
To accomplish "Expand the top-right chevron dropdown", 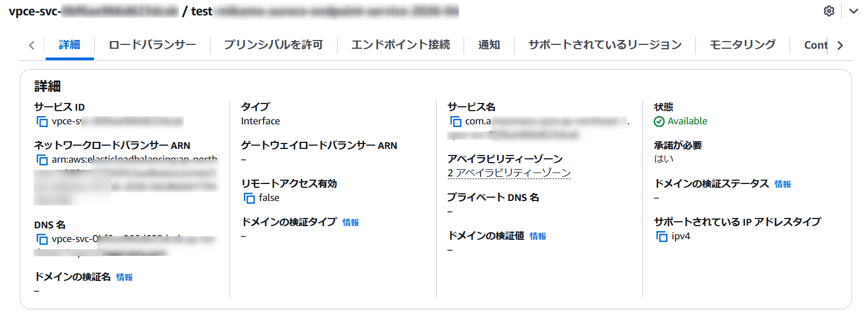I will coord(853,11).
